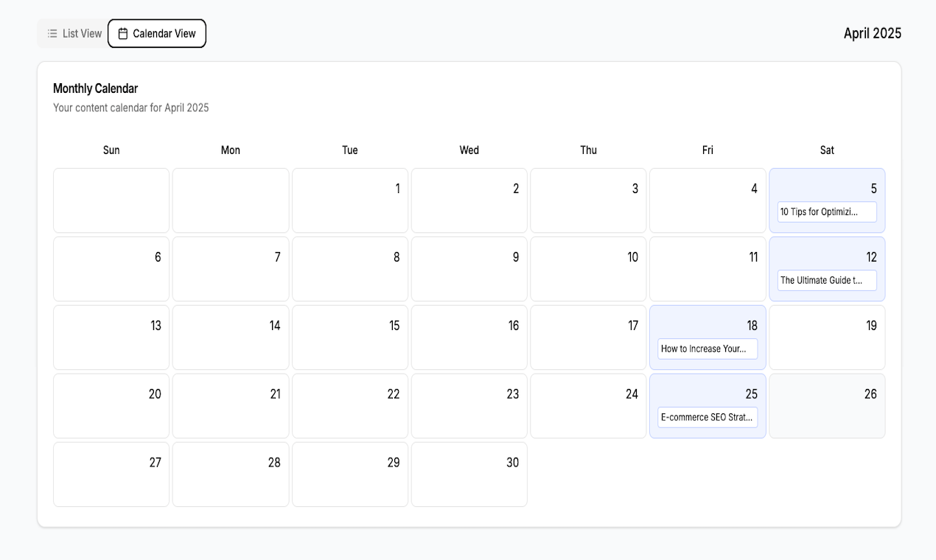
Task: Select April 2 day cell
Action: click(x=469, y=200)
